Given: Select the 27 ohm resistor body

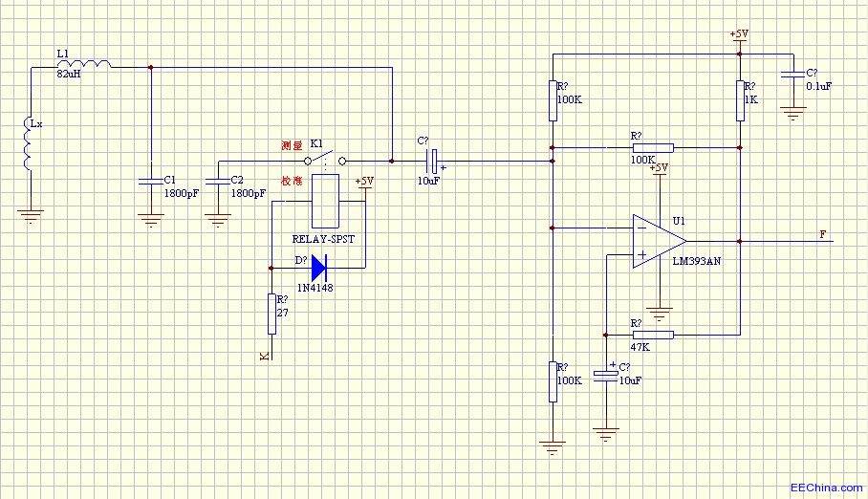Looking at the screenshot, I should (x=271, y=314).
